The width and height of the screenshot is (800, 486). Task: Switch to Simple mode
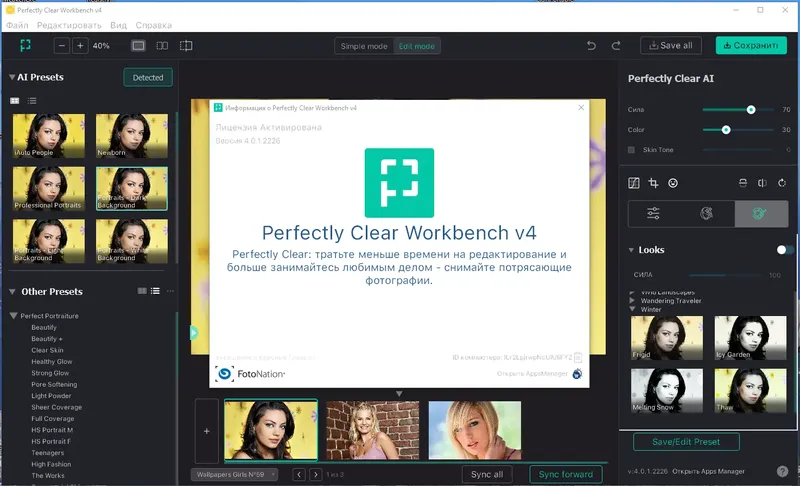(364, 46)
